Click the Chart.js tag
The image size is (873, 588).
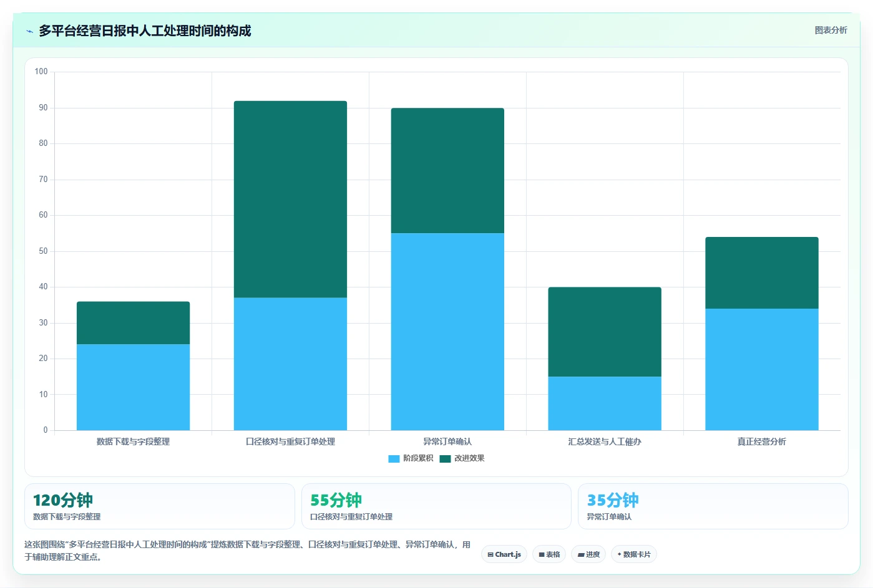click(x=504, y=554)
